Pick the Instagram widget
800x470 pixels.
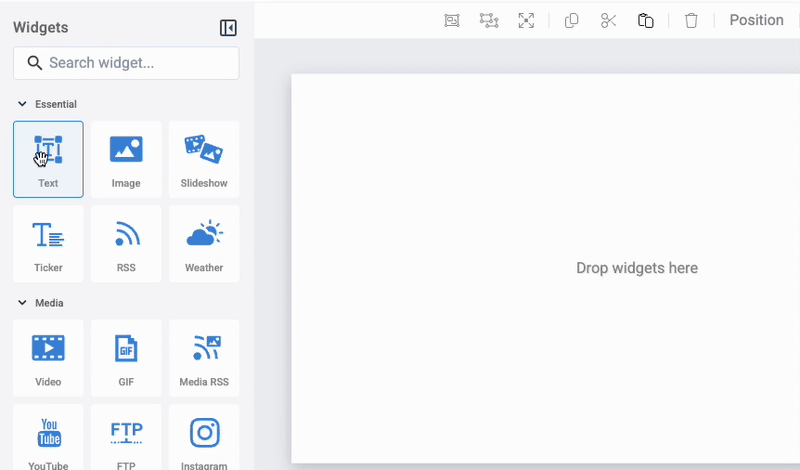(204, 438)
